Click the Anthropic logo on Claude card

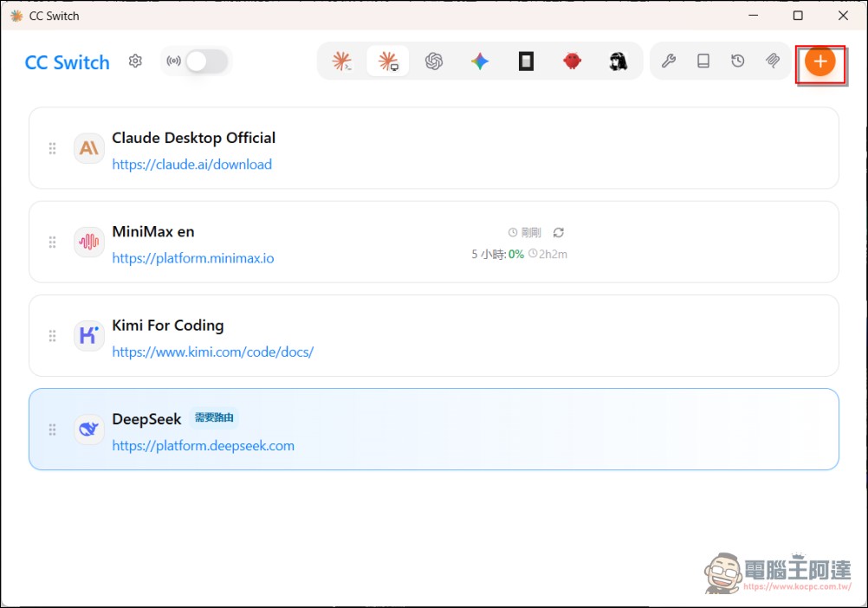88,148
